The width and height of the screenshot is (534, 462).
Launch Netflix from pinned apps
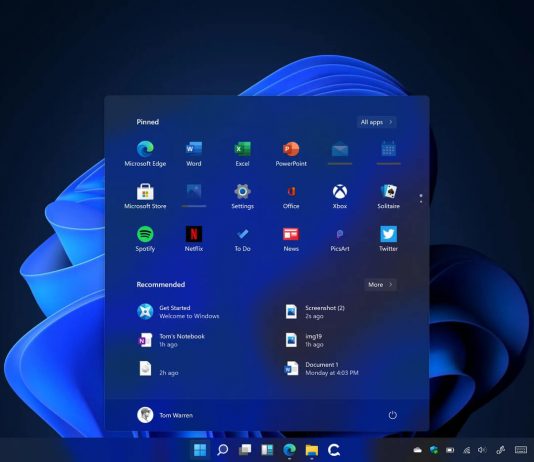click(x=194, y=239)
